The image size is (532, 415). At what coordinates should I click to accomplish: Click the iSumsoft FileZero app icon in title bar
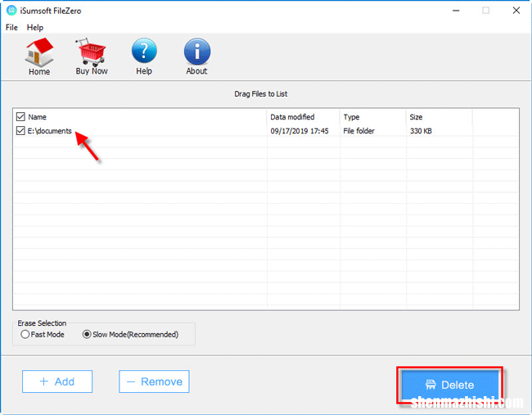11,11
